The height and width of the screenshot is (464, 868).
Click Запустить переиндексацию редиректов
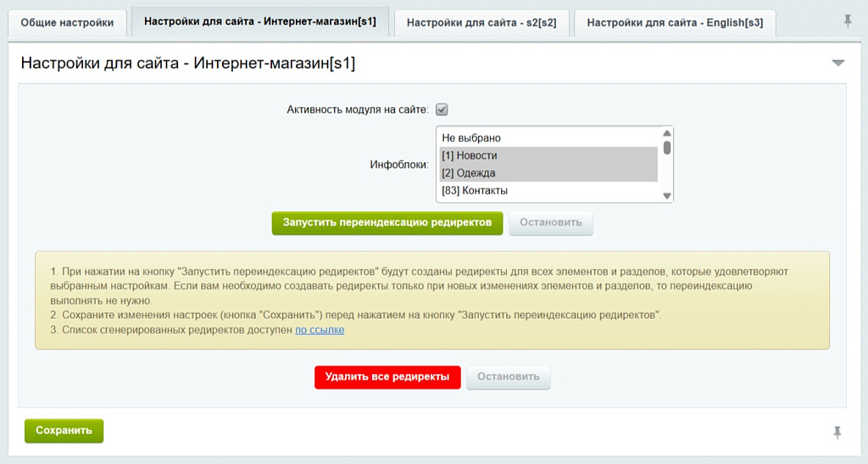[387, 222]
